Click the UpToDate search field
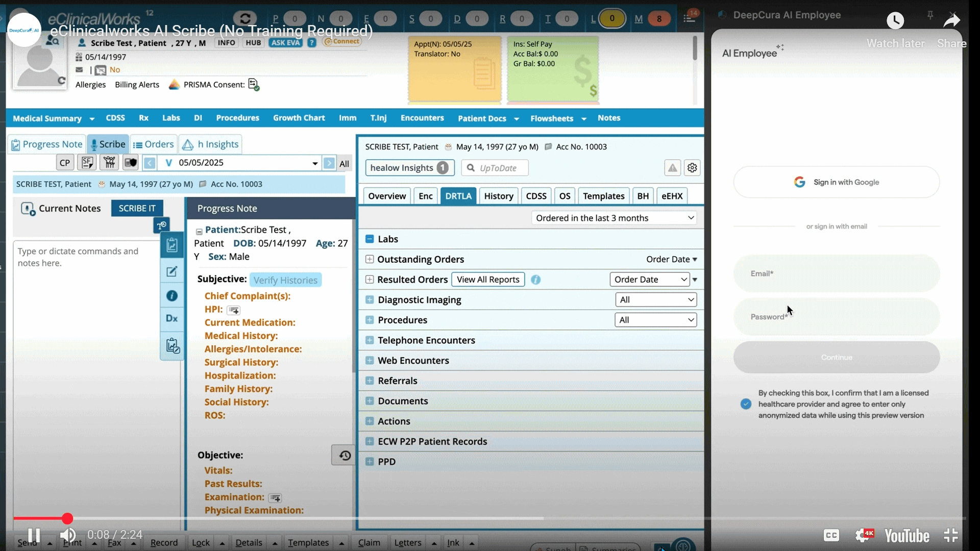This screenshot has height=551, width=980. (495, 168)
